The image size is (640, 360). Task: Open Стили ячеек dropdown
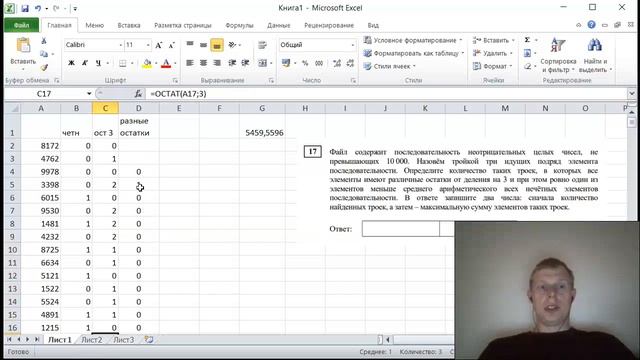389,66
